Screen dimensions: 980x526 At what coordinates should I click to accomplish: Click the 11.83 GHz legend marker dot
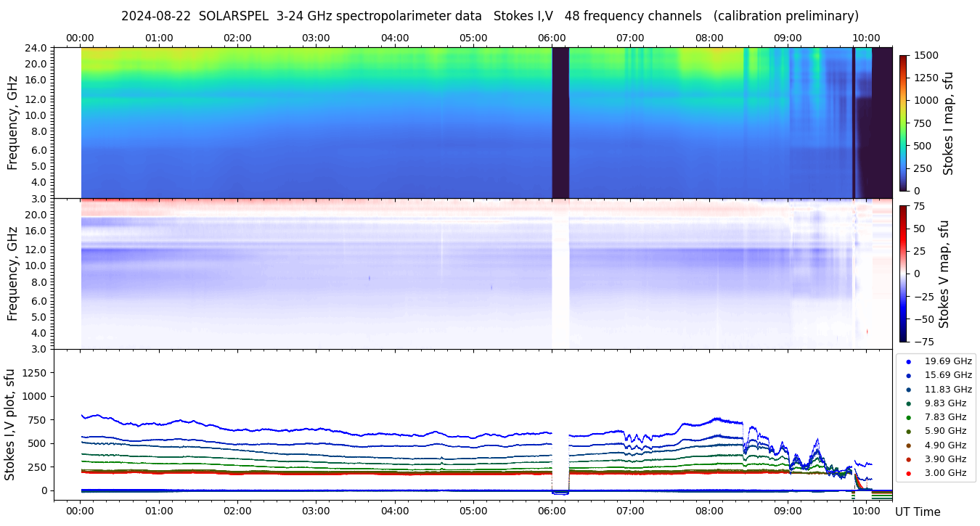point(908,390)
